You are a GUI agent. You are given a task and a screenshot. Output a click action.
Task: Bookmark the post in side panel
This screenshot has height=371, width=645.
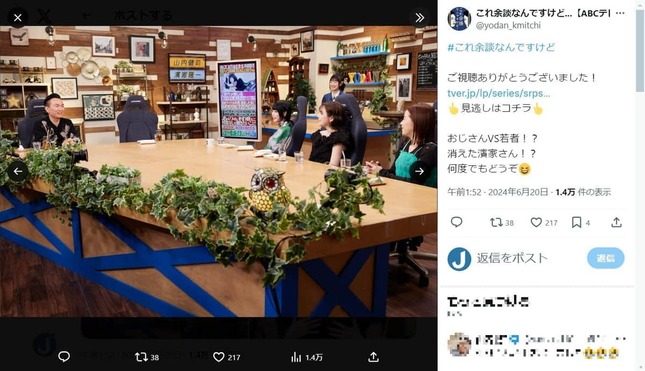580,223
